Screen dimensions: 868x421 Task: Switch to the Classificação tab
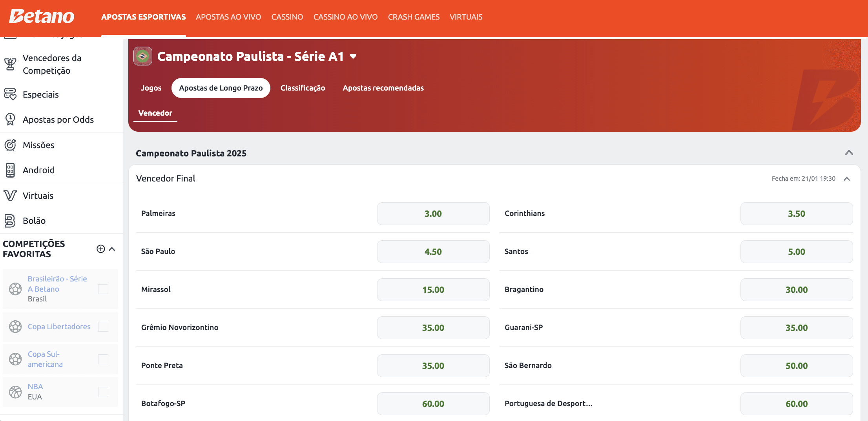click(x=303, y=88)
